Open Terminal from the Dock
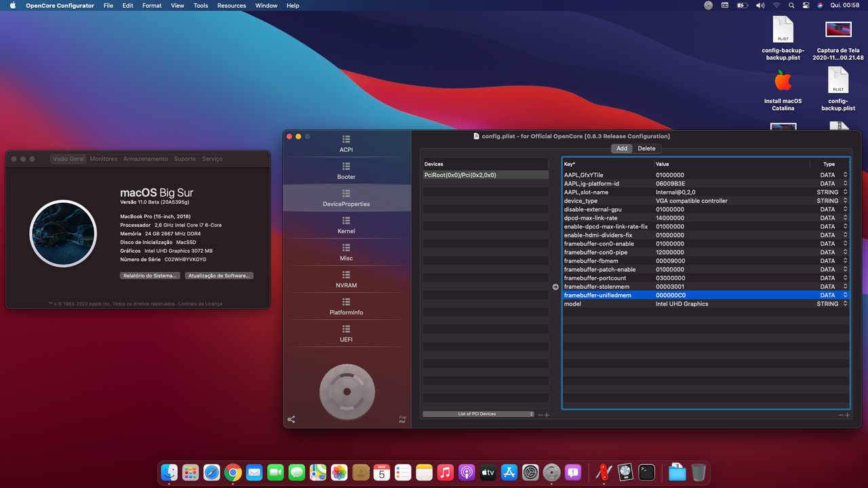Screen dimensions: 868x488 pos(647,472)
